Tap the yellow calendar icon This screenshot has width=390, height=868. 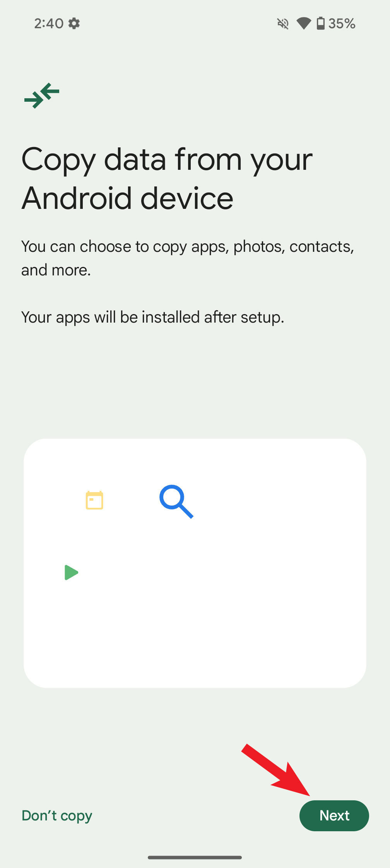tap(94, 501)
